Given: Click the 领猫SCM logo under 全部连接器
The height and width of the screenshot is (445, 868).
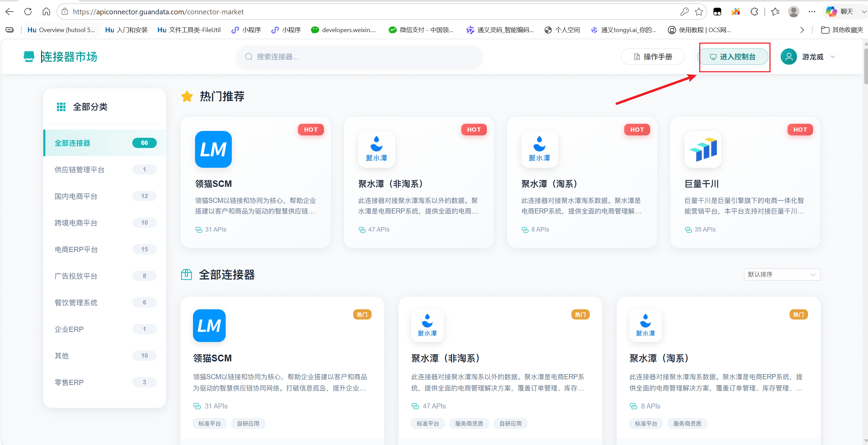Looking at the screenshot, I should [x=209, y=326].
